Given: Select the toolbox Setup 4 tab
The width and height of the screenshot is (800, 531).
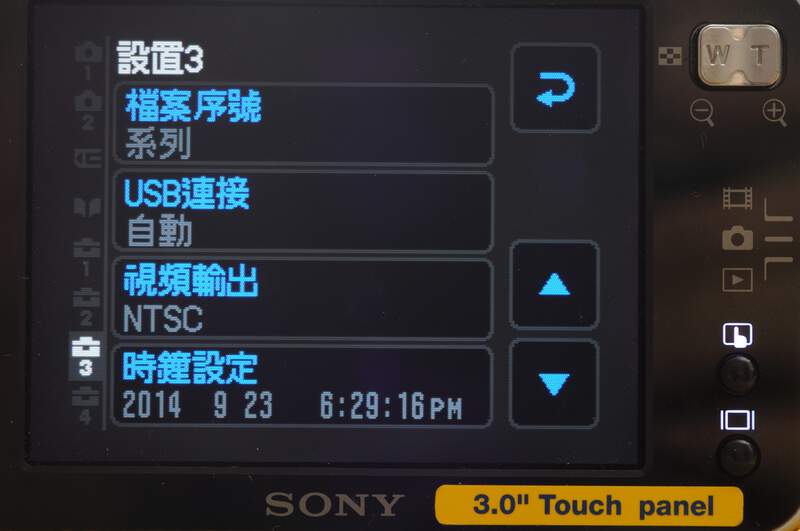Looking at the screenshot, I should 86,406.
